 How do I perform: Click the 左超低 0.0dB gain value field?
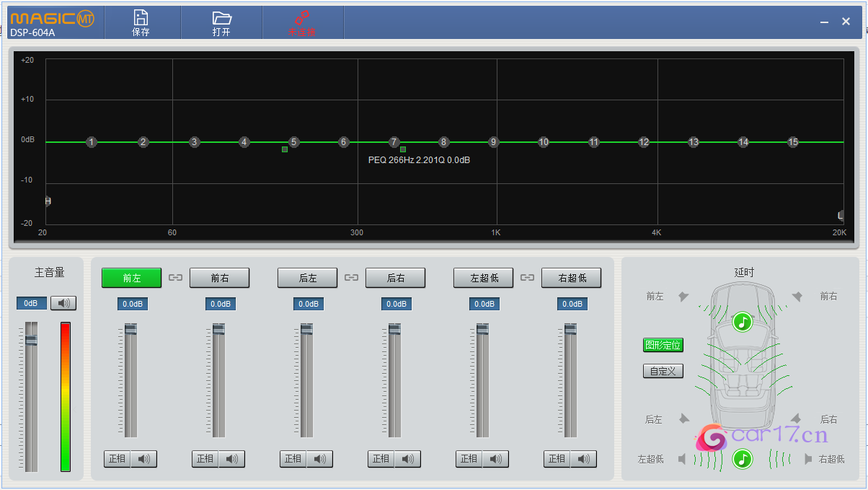pos(484,304)
